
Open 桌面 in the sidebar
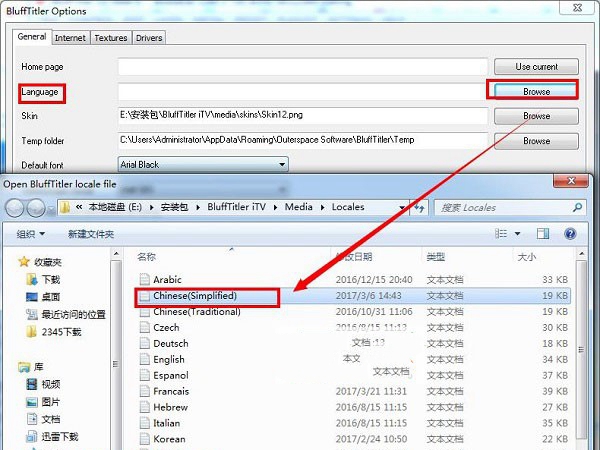[43, 297]
